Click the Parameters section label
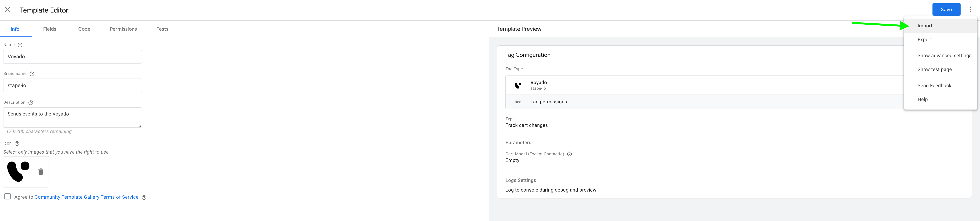Image resolution: width=980 pixels, height=221 pixels. 518,143
